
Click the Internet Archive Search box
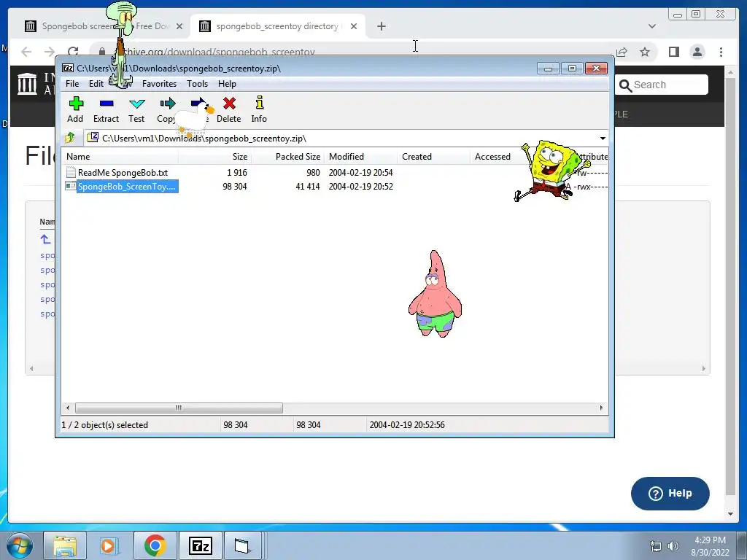coord(661,85)
